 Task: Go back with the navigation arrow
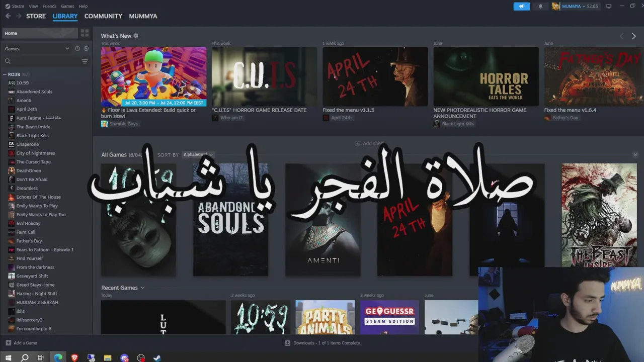[x=8, y=16]
